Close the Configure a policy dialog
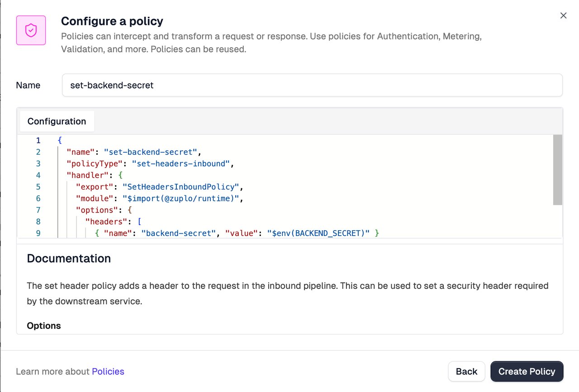 (563, 15)
